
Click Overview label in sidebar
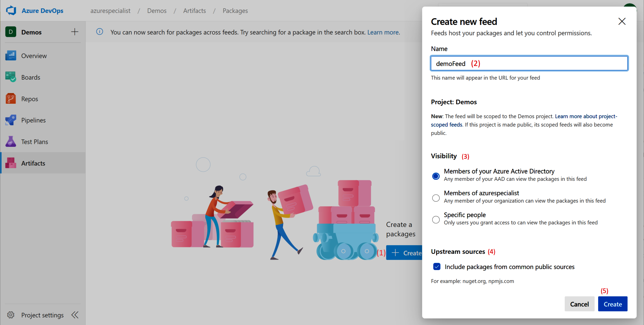pos(34,56)
